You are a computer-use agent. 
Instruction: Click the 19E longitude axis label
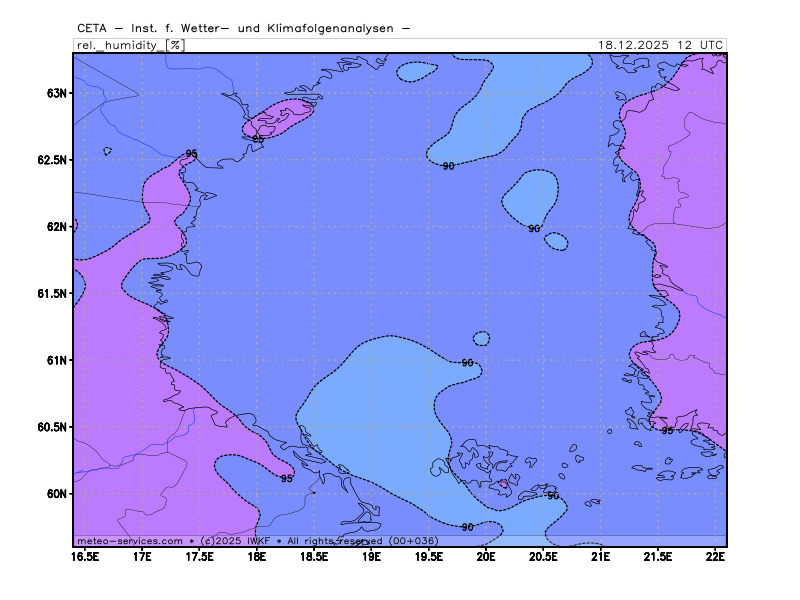tap(371, 556)
